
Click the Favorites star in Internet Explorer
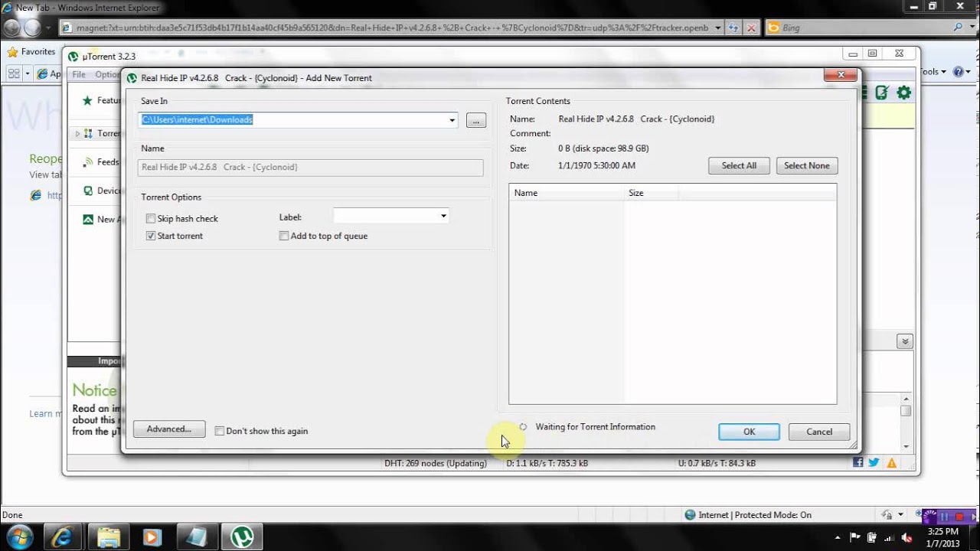pyautogui.click(x=12, y=52)
